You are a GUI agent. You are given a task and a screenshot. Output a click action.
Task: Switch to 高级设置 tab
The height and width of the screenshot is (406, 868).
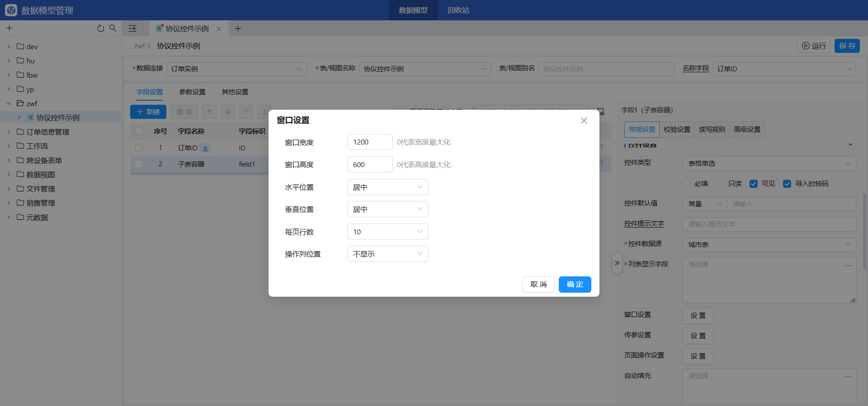[x=747, y=130]
